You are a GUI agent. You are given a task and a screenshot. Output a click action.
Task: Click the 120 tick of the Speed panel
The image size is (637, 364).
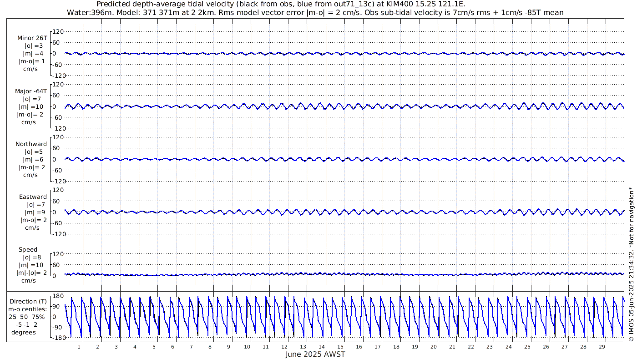(x=58, y=254)
